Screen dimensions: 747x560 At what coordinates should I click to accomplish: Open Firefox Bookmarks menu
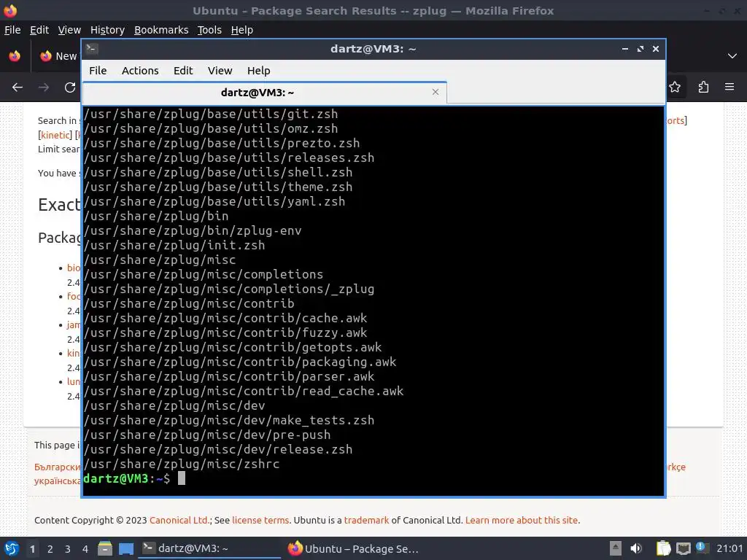tap(161, 30)
